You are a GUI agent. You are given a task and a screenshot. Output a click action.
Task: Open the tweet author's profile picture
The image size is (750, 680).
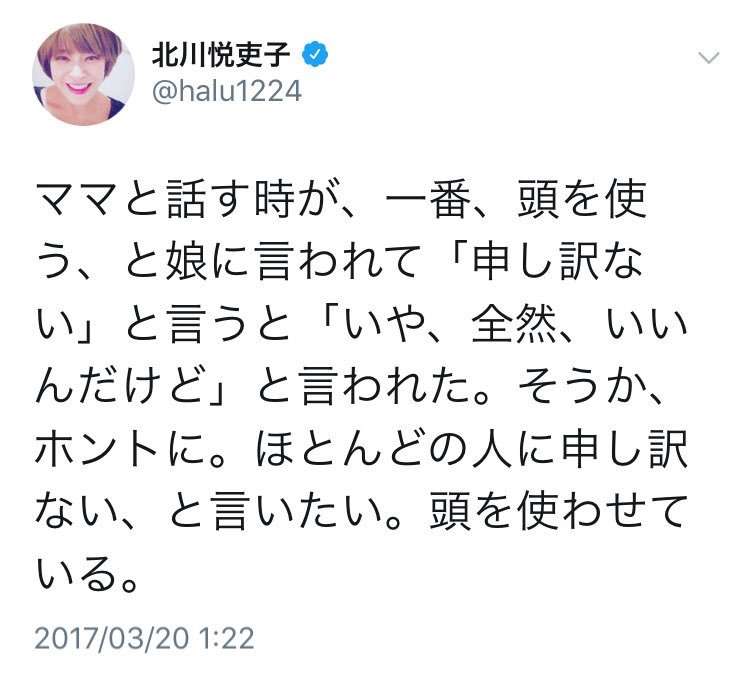[x=83, y=74]
